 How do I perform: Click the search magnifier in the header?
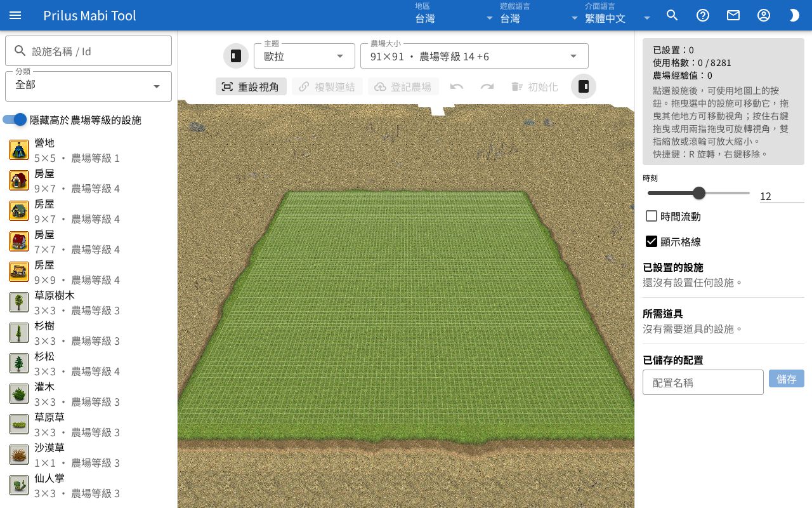click(672, 15)
